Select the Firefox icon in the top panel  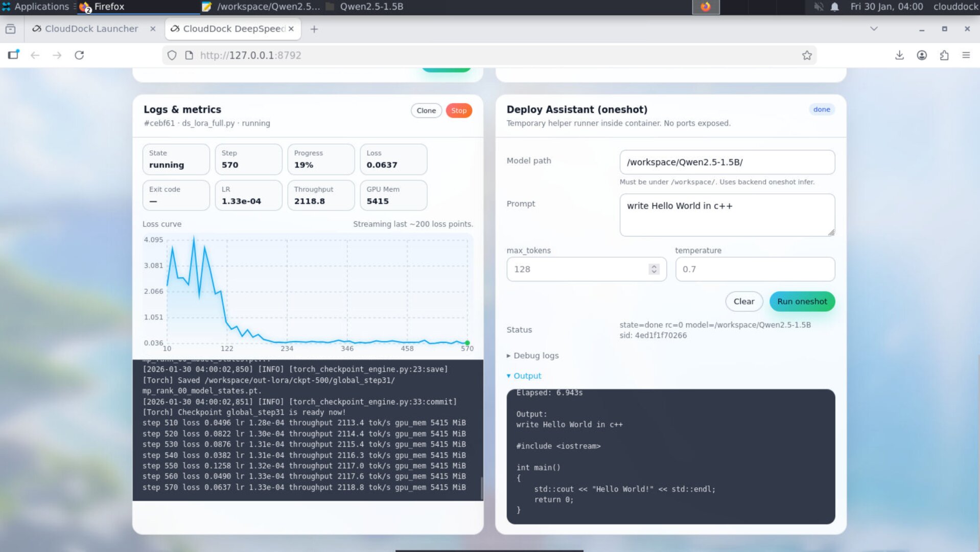click(x=85, y=7)
